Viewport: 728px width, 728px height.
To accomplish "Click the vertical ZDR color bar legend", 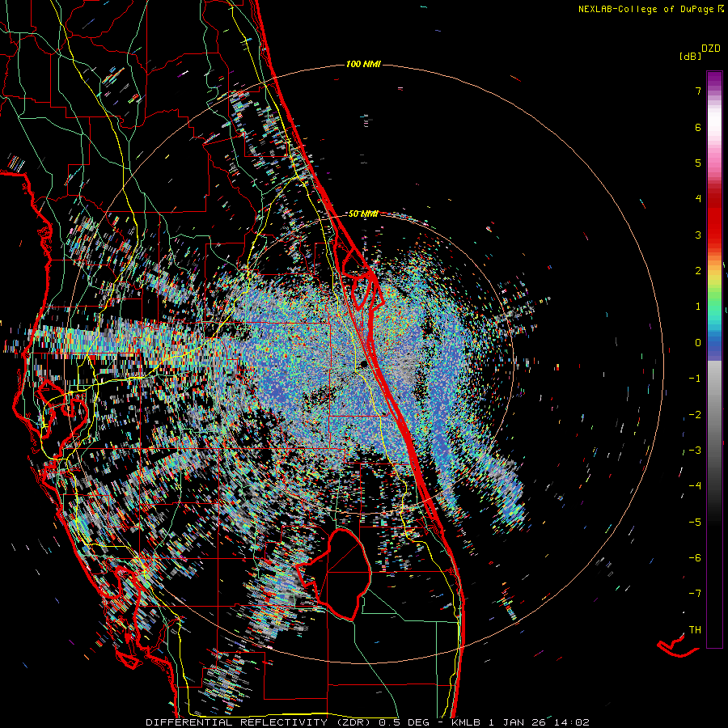I will point(714,359).
